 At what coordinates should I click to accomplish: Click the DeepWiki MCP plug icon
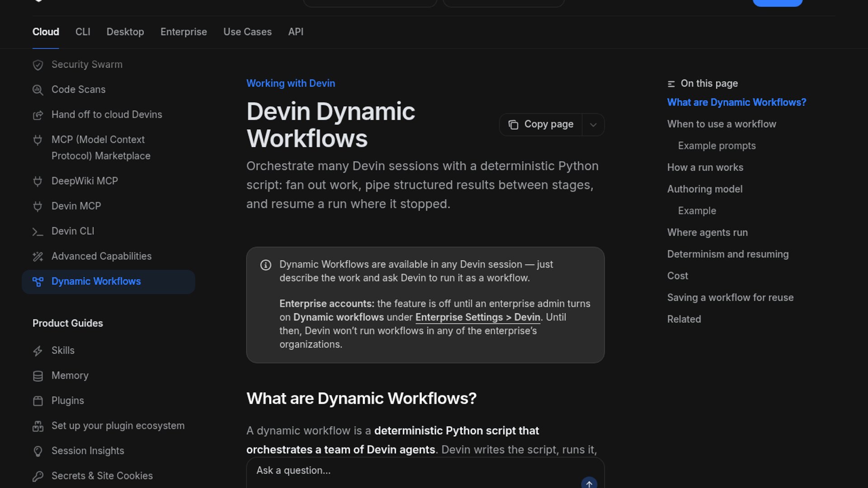pyautogui.click(x=38, y=182)
